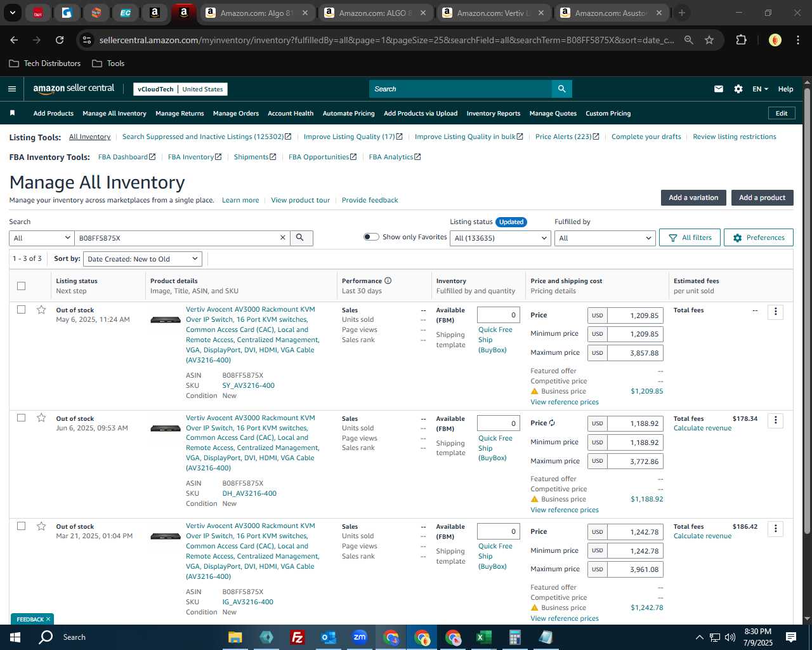Click the Performance info icon
812x650 pixels.
point(388,281)
